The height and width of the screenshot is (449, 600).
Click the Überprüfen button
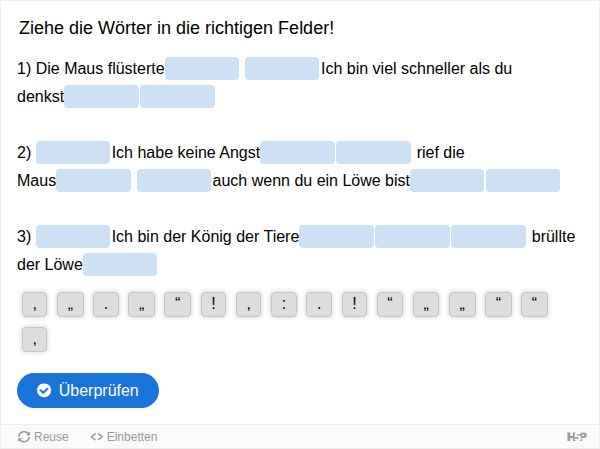point(88,390)
